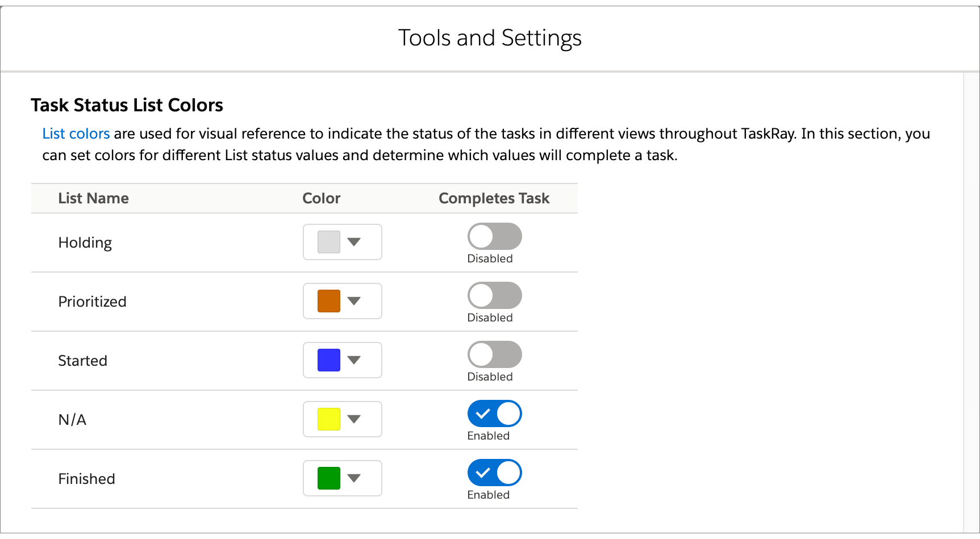Image resolution: width=980 pixels, height=539 pixels.
Task: Turn on Completes Task for Started
Action: pos(494,354)
